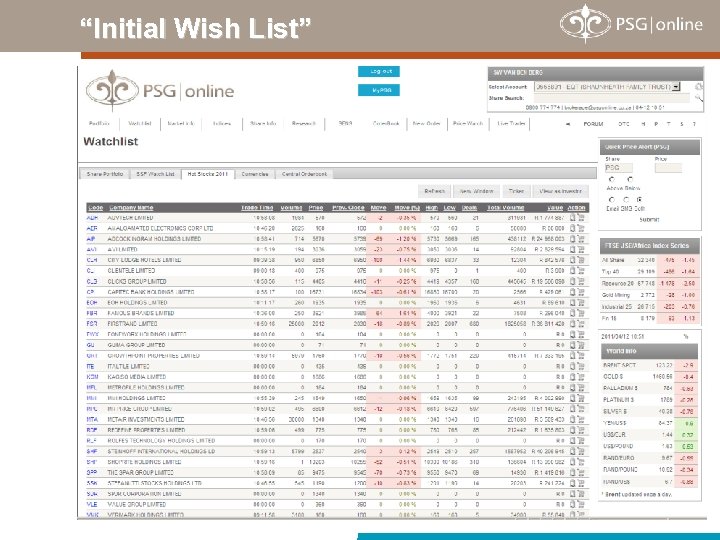Click cart icon in Capitec Bank Holdings row
Screen dimensions: 720x540
(x=581, y=292)
